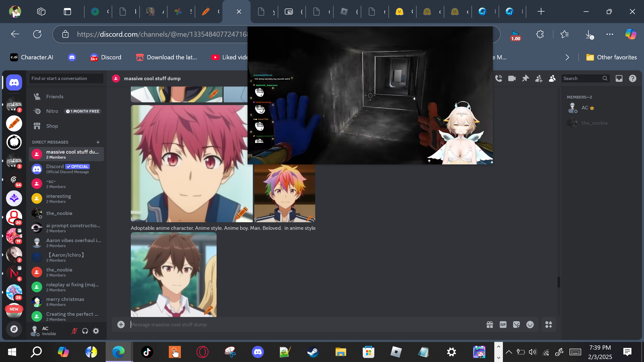The image size is (644, 362).
Task: Open Steam from the taskbar
Action: point(313,352)
